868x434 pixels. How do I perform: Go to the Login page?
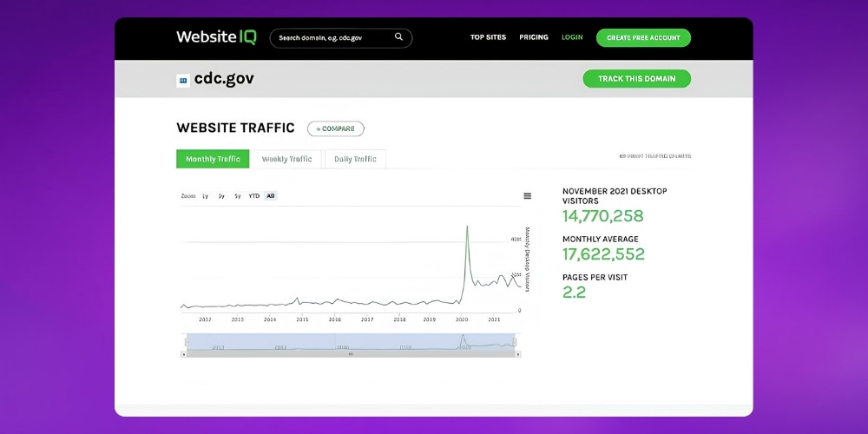click(x=572, y=37)
